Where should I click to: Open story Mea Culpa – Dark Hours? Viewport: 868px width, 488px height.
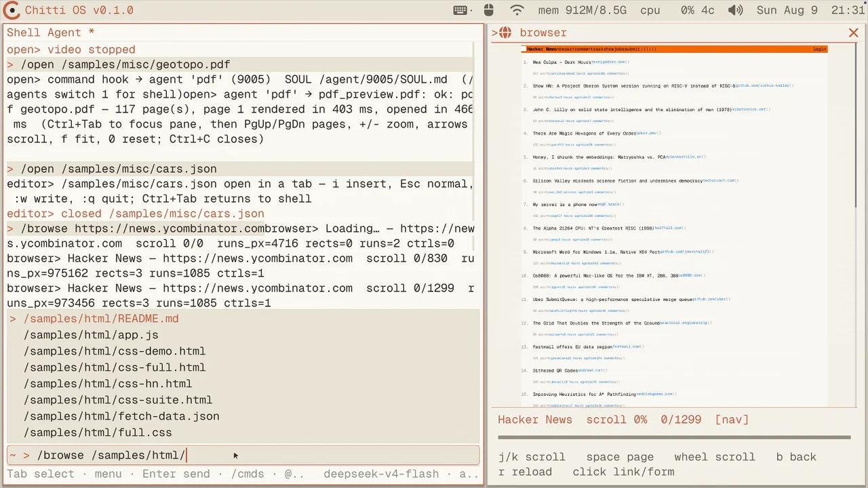tap(561, 62)
